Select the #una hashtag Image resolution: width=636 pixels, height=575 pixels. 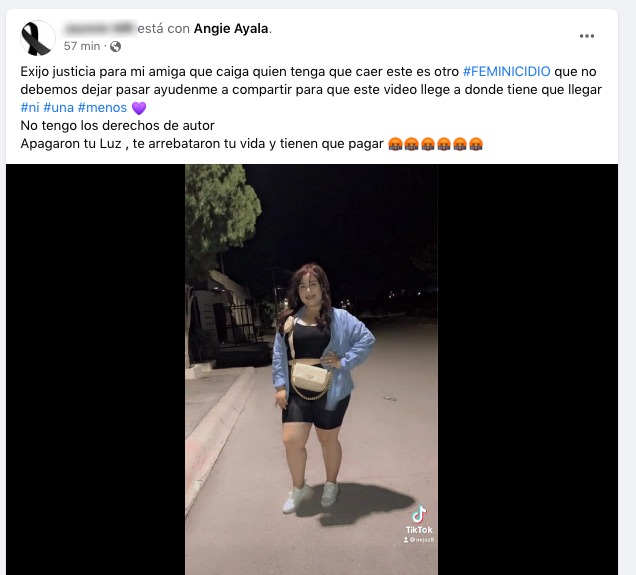58,107
